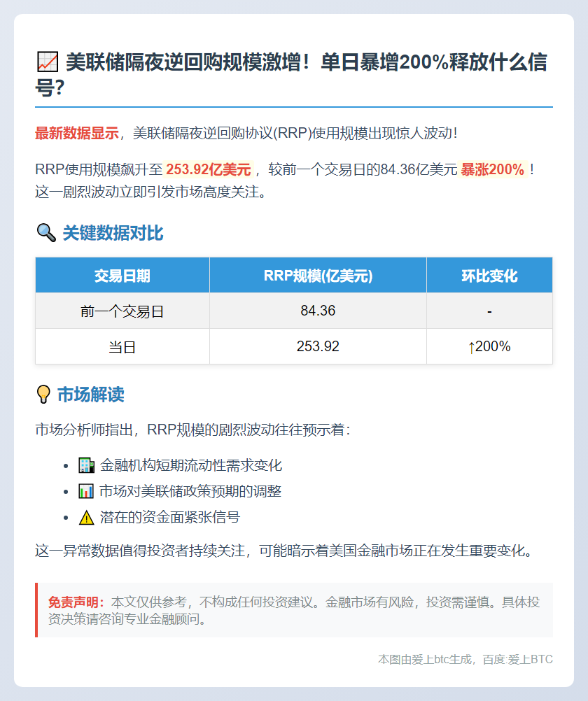
Task: Select the 市场解读 section heading
Action: pos(91,395)
